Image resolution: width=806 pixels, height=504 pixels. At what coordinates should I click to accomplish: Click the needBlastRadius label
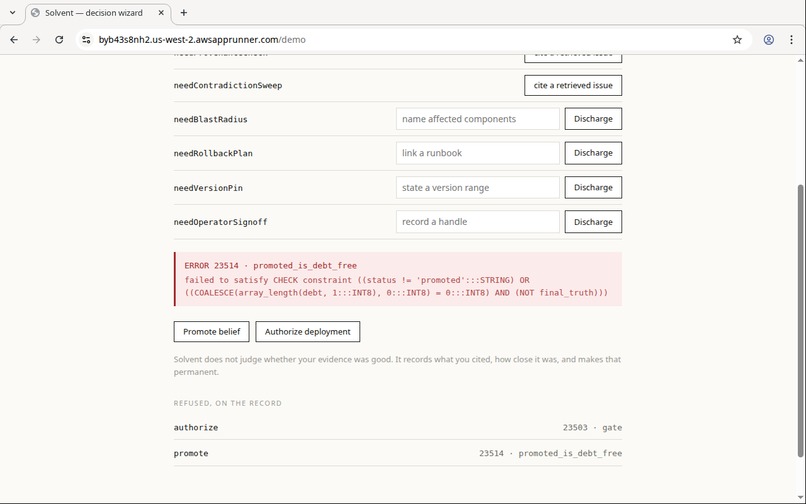(210, 119)
